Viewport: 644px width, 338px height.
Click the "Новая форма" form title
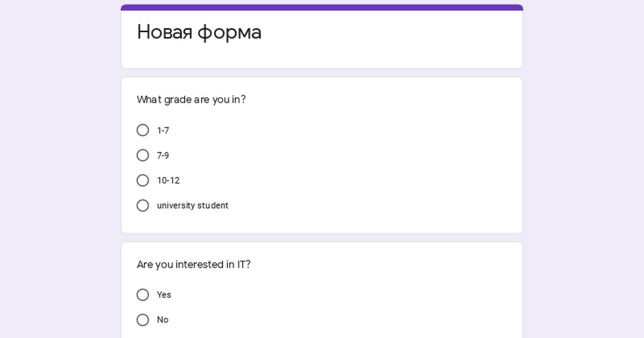point(199,32)
